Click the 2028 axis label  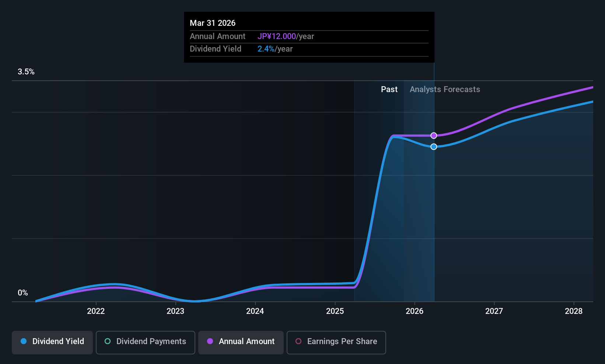click(574, 311)
